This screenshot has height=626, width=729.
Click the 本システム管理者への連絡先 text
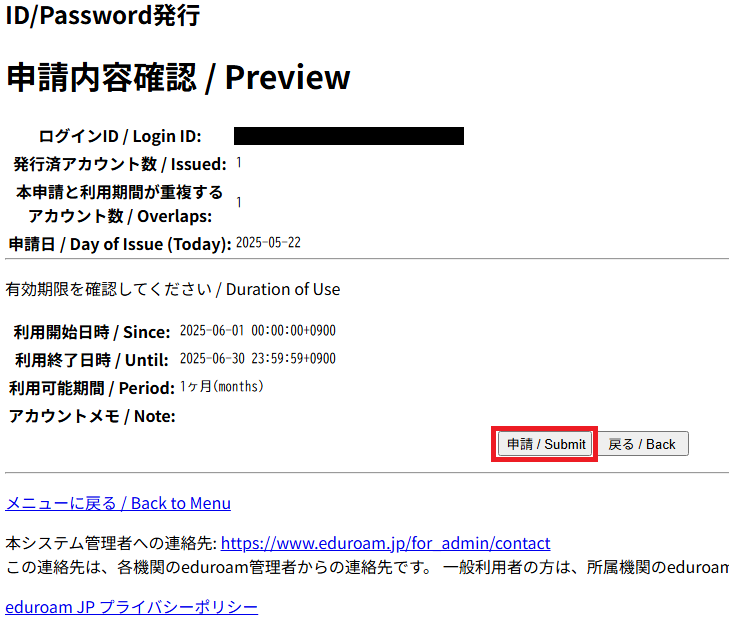[111, 543]
